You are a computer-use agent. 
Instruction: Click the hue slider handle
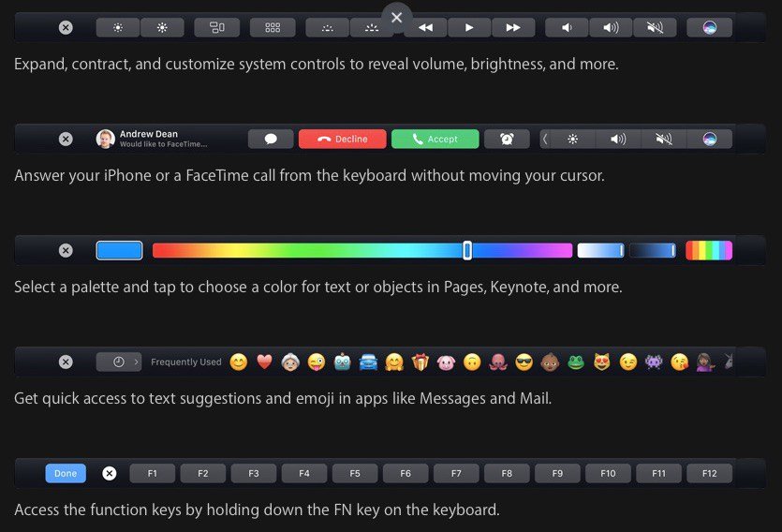[x=466, y=250]
